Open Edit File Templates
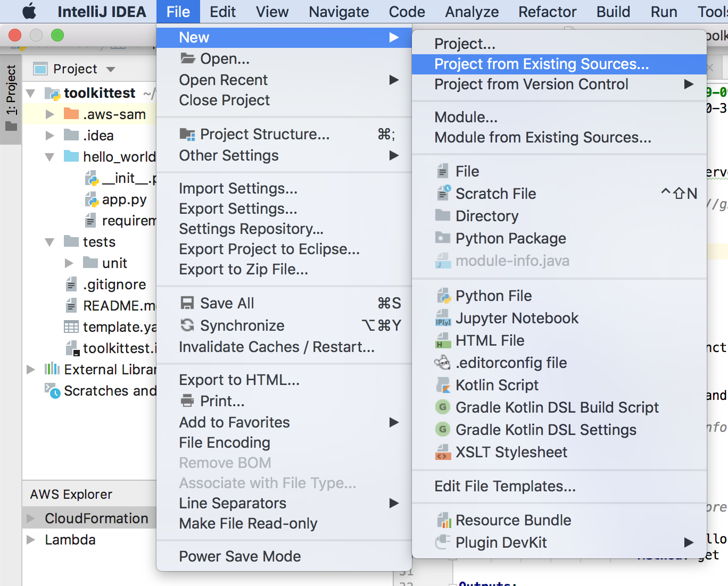 (559, 486)
